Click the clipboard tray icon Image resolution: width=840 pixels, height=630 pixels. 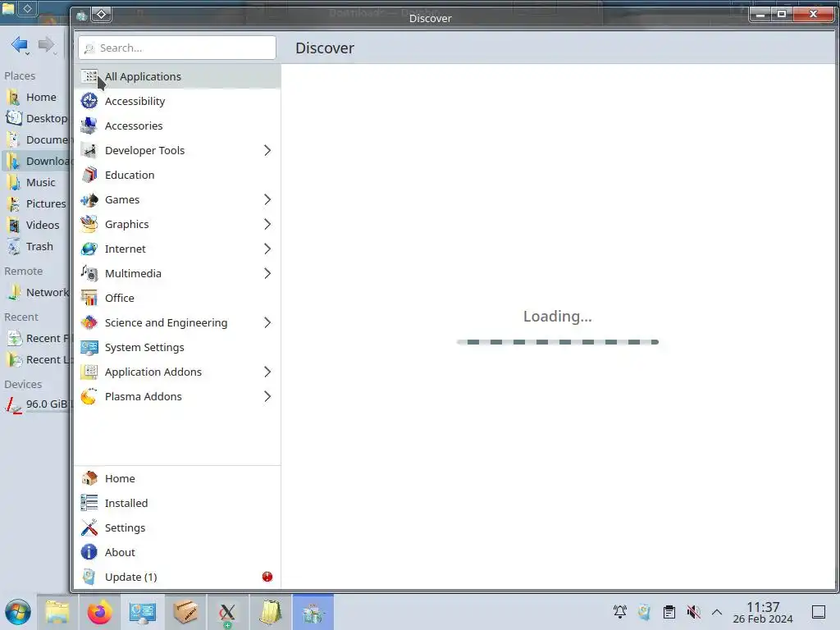669,612
